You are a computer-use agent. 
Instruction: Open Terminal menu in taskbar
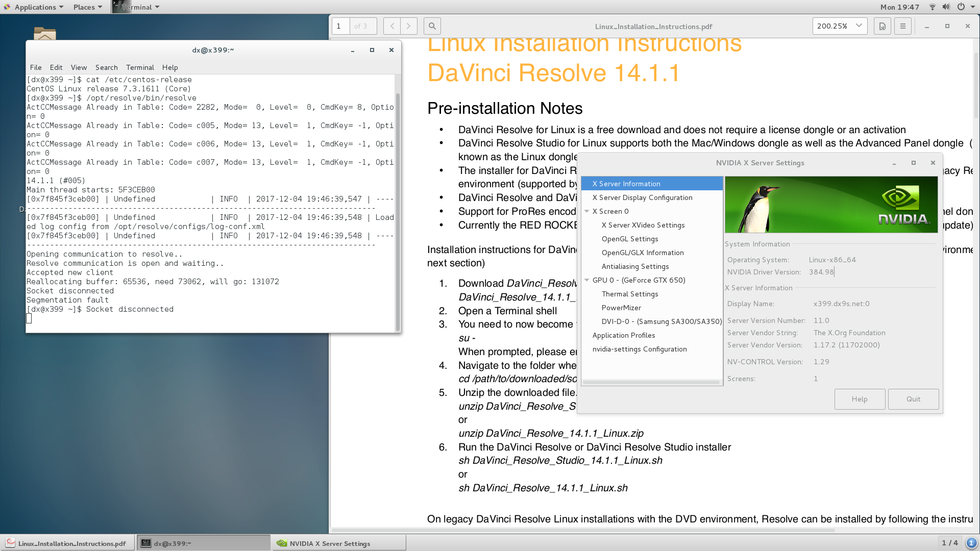133,7
